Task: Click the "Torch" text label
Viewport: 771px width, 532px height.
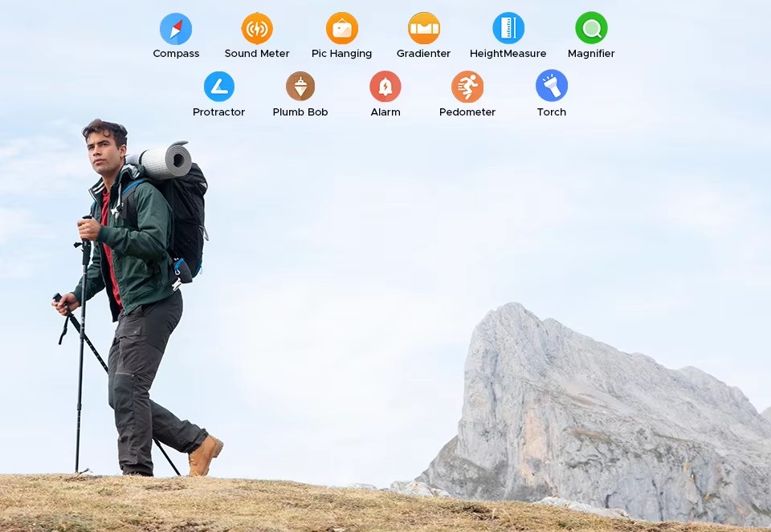Action: click(x=552, y=112)
